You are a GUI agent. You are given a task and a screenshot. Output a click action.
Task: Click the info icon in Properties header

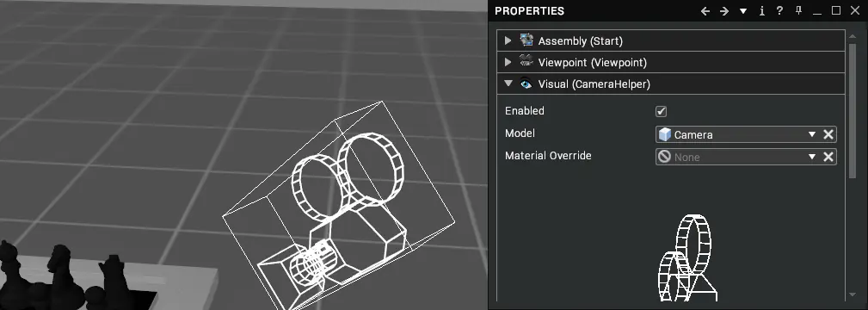(x=761, y=10)
